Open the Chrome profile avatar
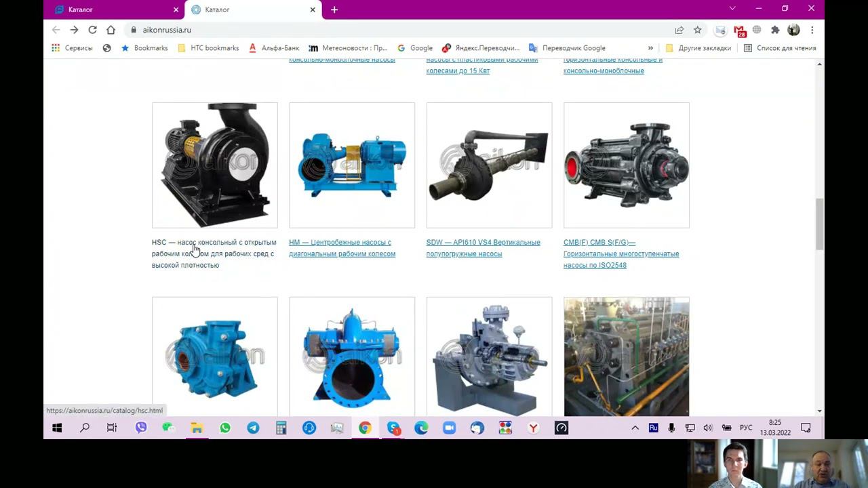This screenshot has width=868, height=488. coord(793,30)
